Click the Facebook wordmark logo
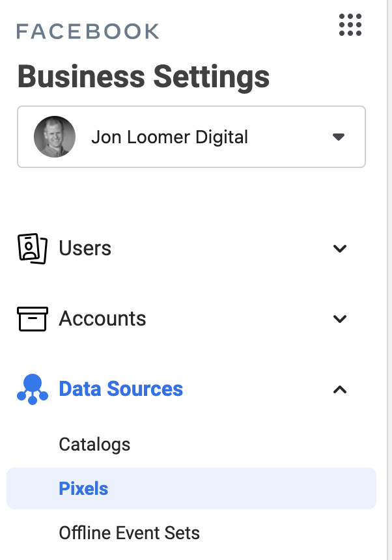392x560 pixels. (88, 31)
